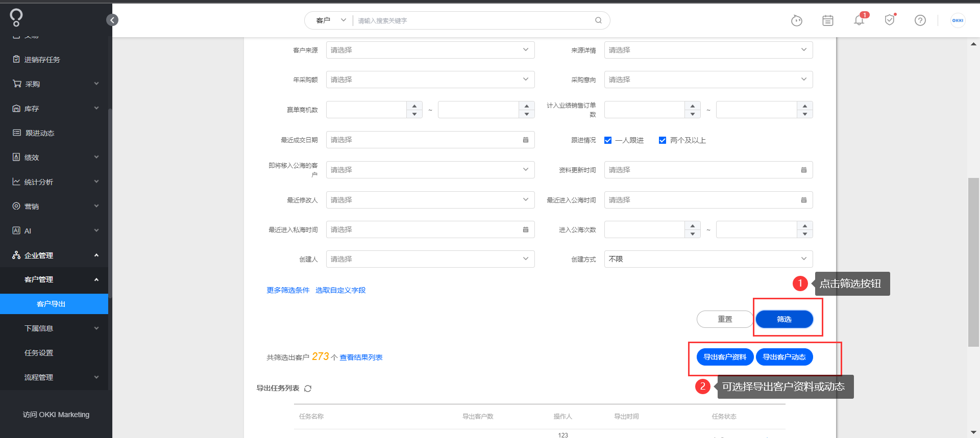Open the 客户 search type dropdown

coord(331,20)
